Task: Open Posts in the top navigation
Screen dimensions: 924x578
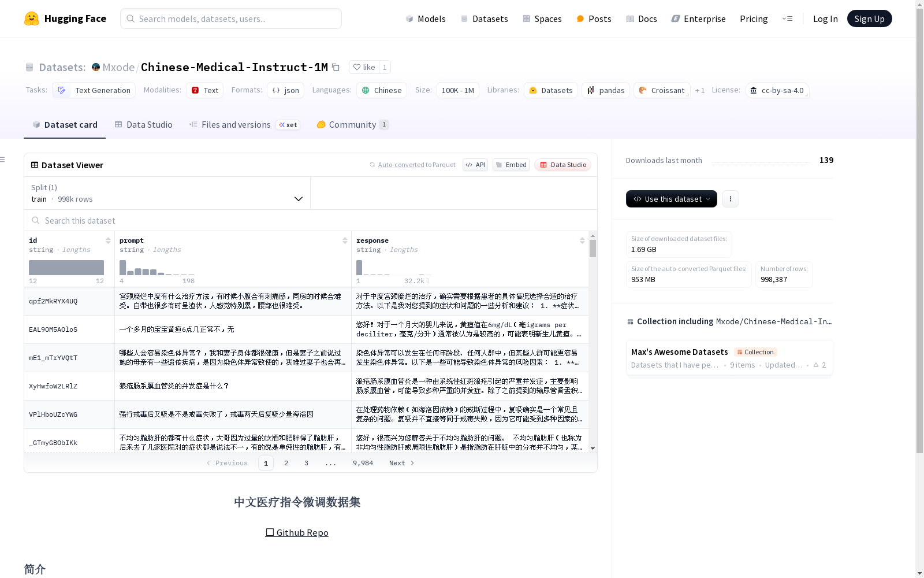Action: click(594, 18)
